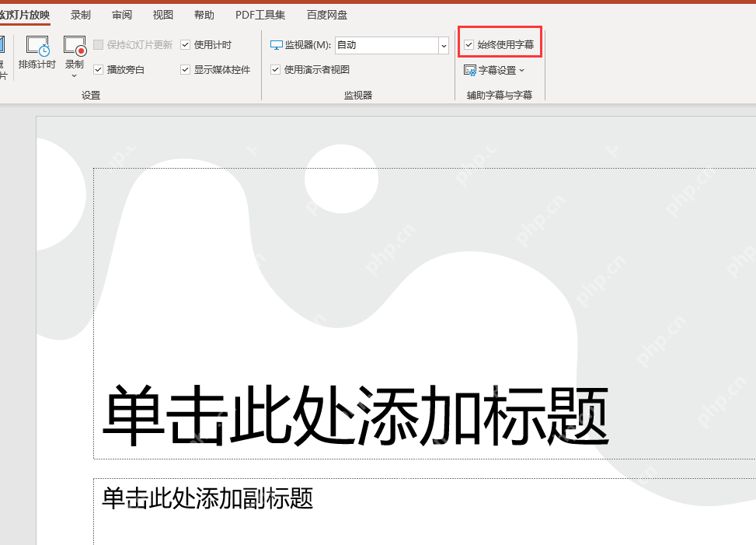Expand the 录制 dropdown arrow

click(x=75, y=75)
